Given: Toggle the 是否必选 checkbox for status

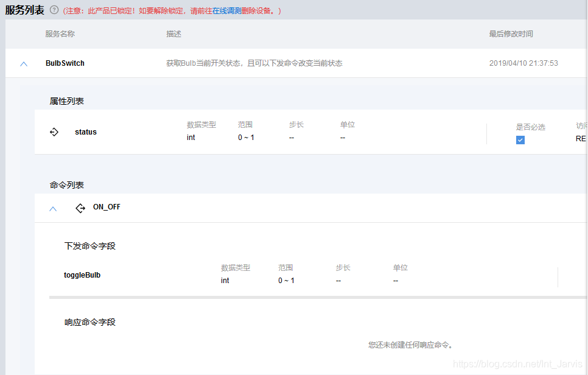Looking at the screenshot, I should (520, 140).
